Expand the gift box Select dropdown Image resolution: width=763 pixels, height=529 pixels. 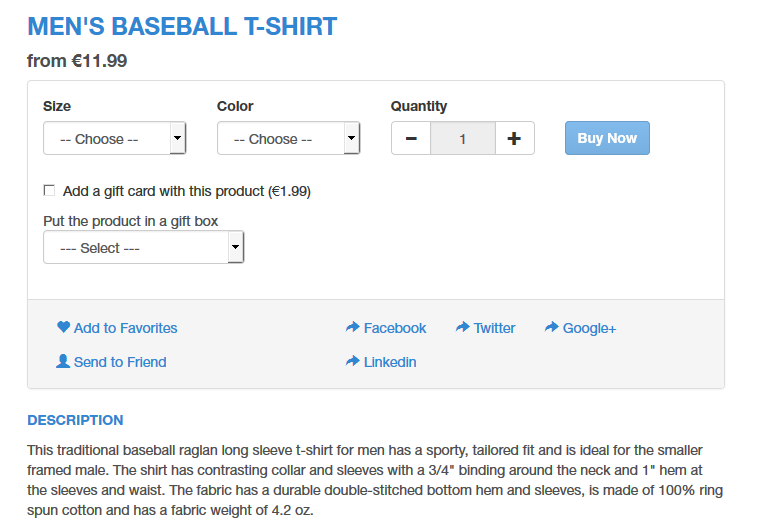(x=144, y=247)
